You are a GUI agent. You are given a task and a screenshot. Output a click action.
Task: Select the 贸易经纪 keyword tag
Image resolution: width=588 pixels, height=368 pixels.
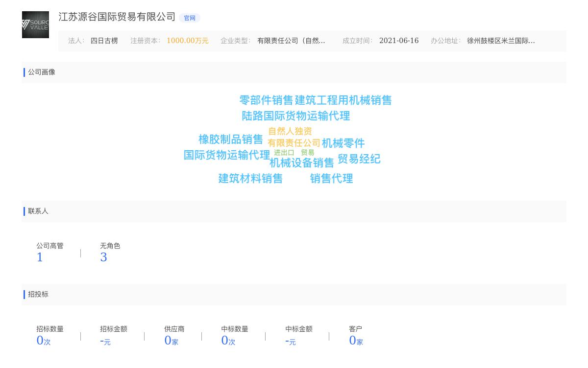pos(359,159)
